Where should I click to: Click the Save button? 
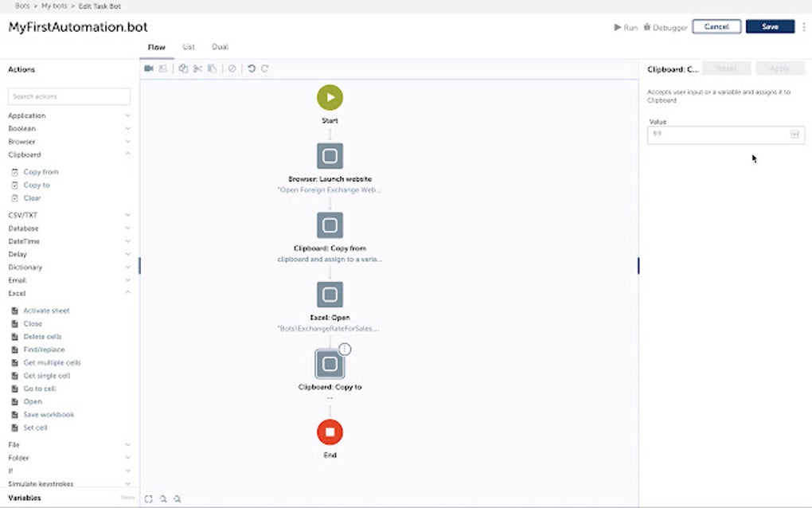point(769,25)
